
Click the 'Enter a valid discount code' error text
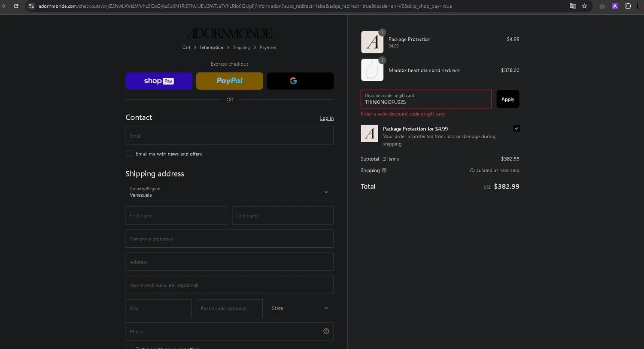[403, 114]
